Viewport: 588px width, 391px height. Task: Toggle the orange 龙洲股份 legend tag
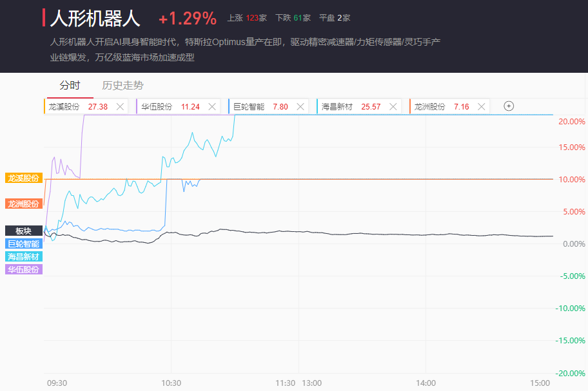24,204
